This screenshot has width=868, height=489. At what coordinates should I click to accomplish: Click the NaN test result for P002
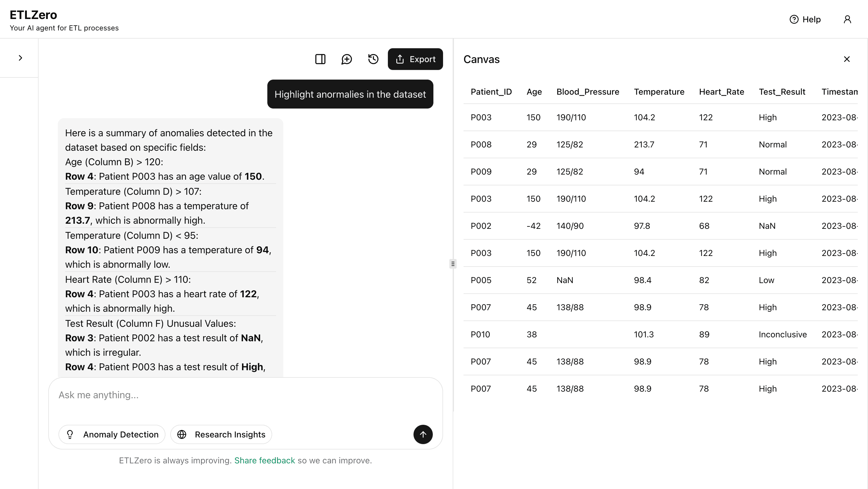coord(767,226)
